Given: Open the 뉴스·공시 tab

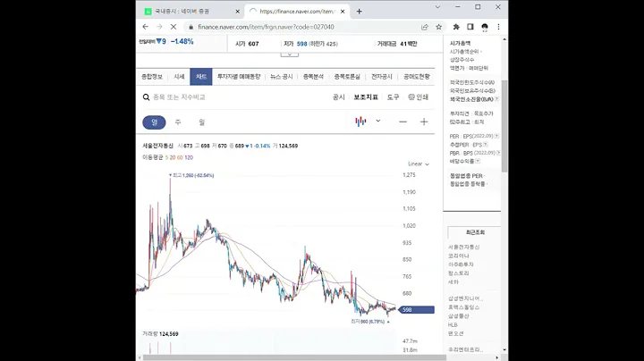Looking at the screenshot, I should (x=282, y=77).
